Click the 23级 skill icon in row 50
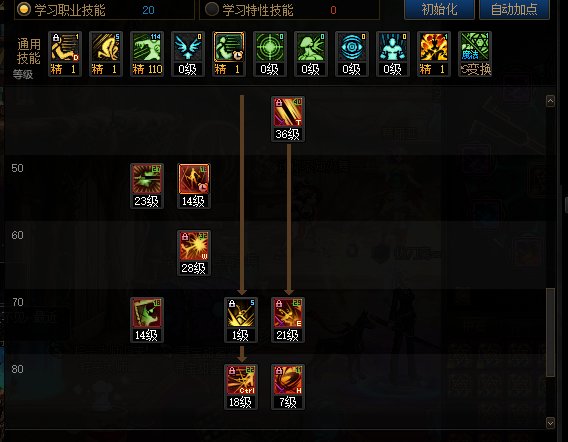 tap(147, 186)
